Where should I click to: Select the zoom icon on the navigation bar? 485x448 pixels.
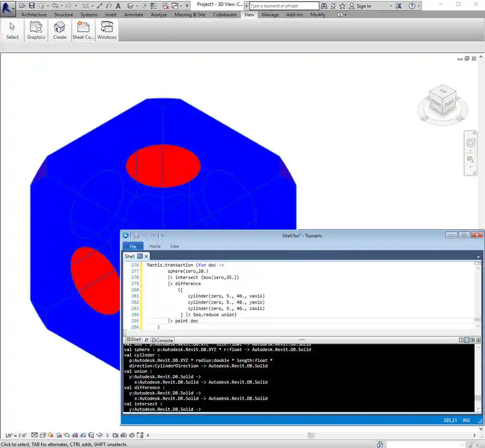(x=470, y=159)
